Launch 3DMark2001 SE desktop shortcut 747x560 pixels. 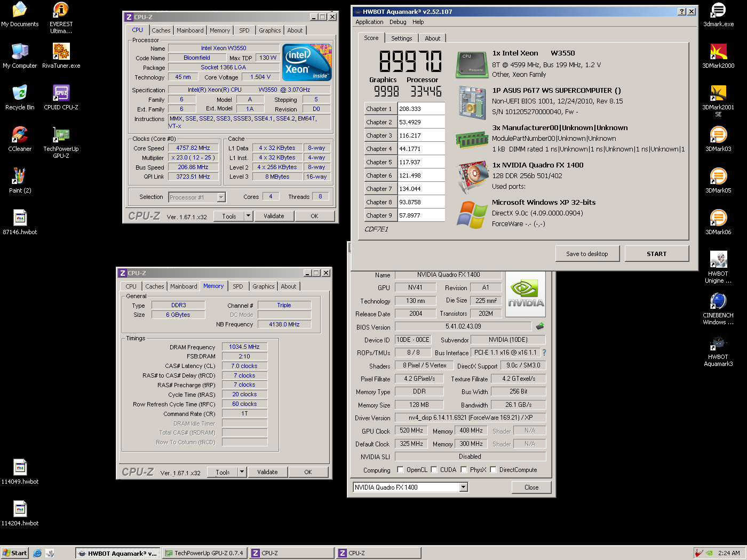point(718,100)
